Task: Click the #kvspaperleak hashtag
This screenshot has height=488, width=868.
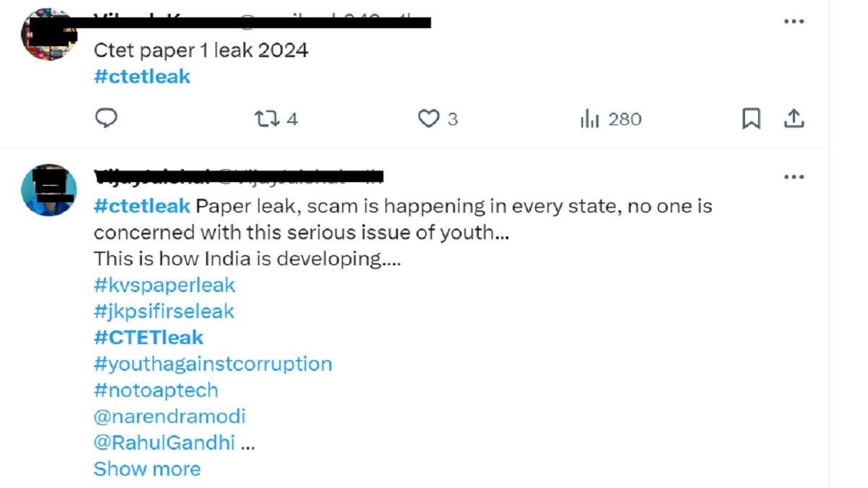Action: (164, 285)
